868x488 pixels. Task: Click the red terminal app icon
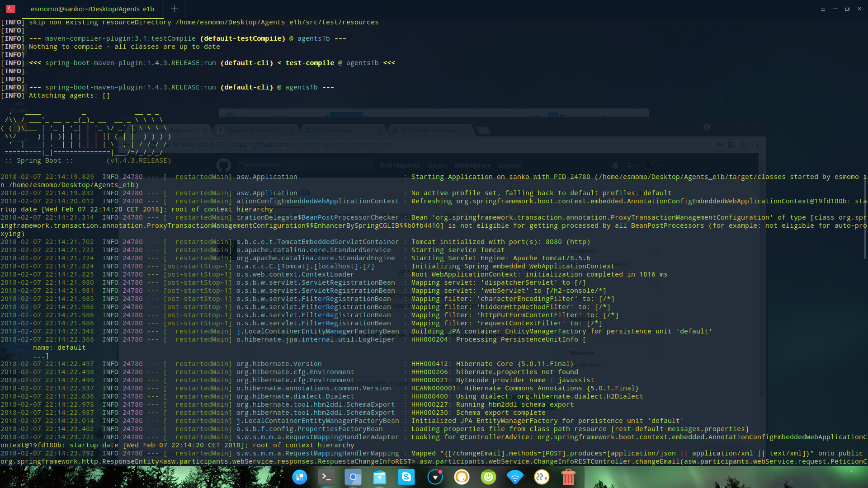click(x=11, y=9)
